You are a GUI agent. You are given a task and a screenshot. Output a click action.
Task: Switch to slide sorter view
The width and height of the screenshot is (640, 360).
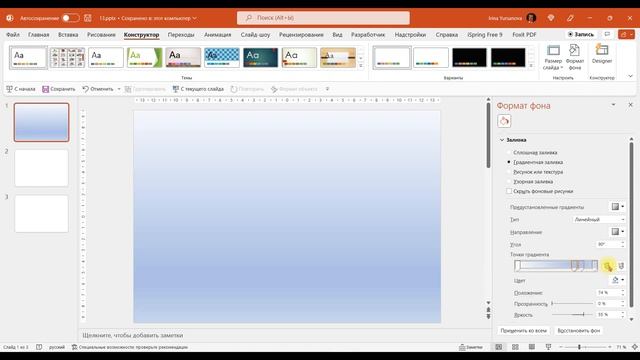[515, 347]
